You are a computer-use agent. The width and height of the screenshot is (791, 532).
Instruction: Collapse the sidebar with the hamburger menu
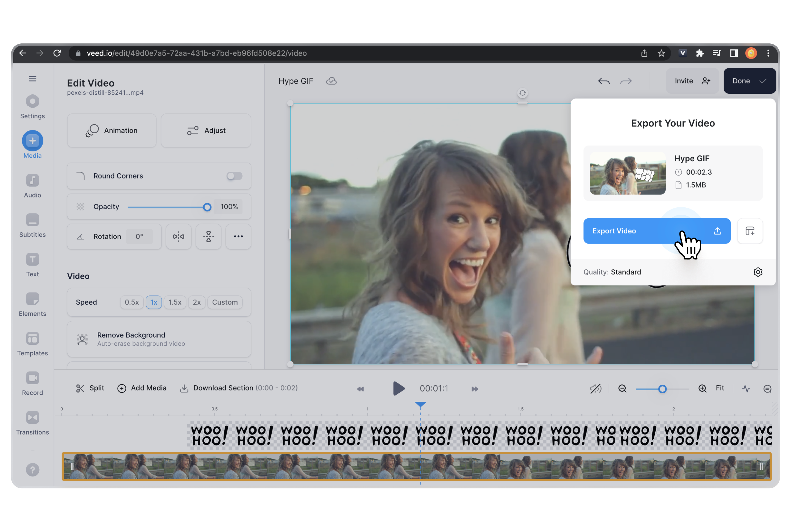(x=32, y=78)
